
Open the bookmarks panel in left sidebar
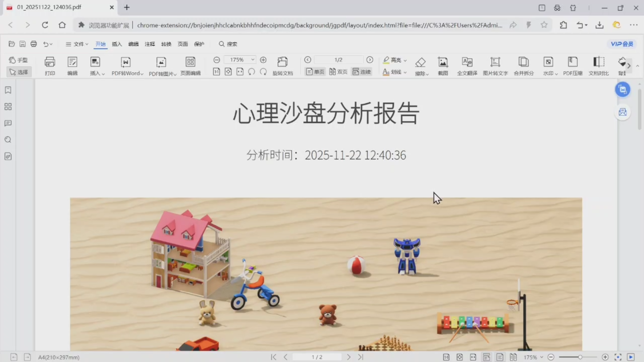[8, 90]
